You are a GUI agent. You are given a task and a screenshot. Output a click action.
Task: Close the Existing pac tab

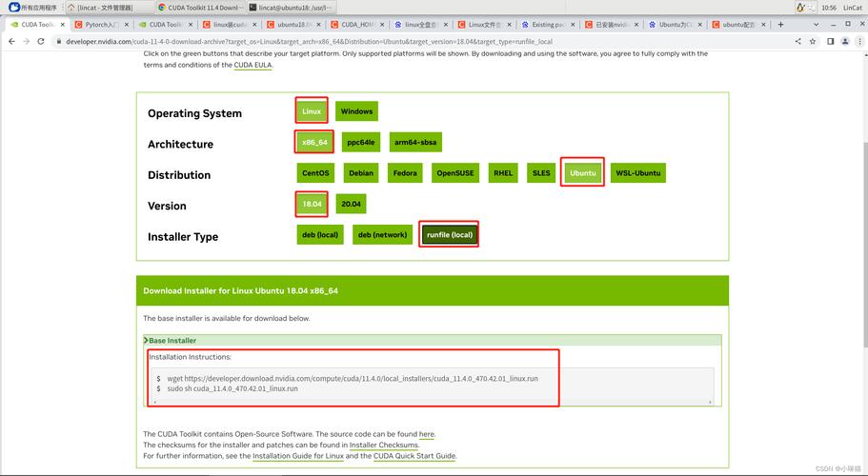tap(573, 25)
